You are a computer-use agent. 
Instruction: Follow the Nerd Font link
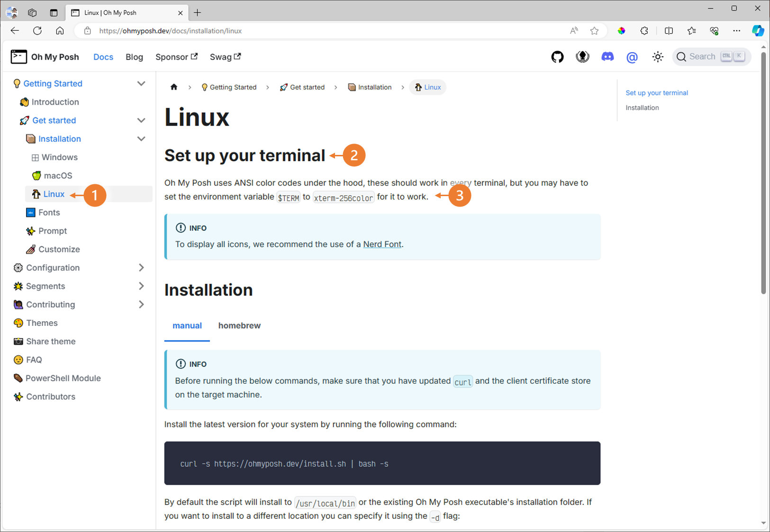[x=382, y=244]
